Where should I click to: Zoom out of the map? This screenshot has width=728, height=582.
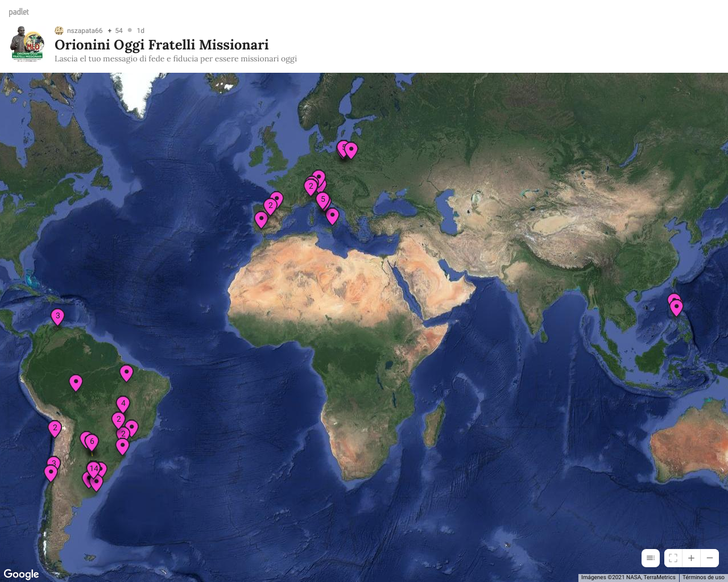pos(710,558)
